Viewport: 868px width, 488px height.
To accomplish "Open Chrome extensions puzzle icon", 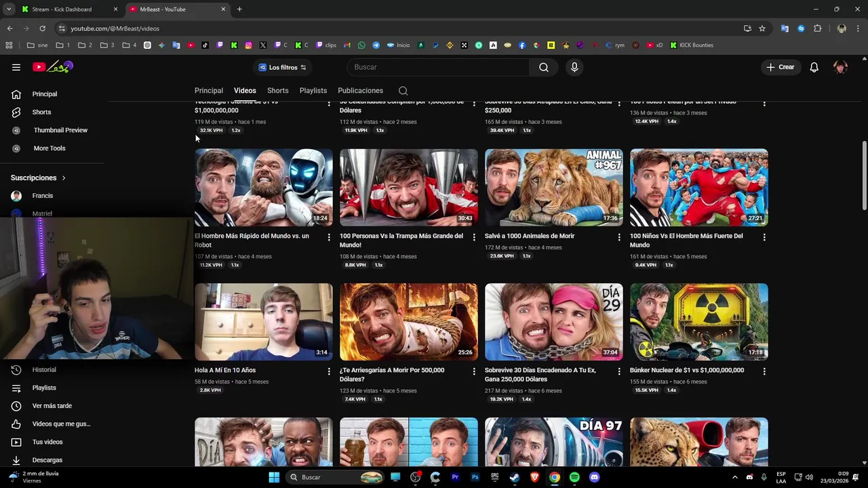I will tap(818, 28).
